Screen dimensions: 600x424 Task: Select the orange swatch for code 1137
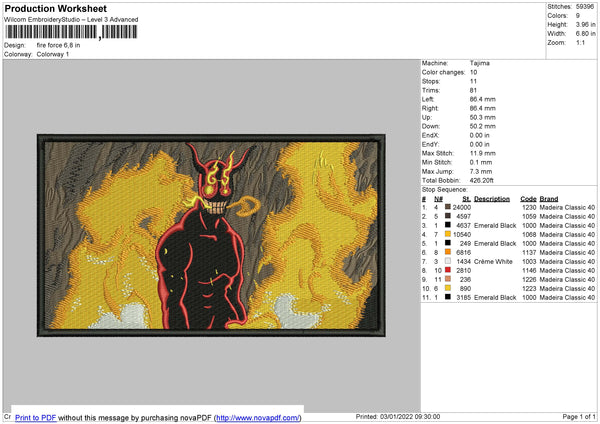(449, 252)
